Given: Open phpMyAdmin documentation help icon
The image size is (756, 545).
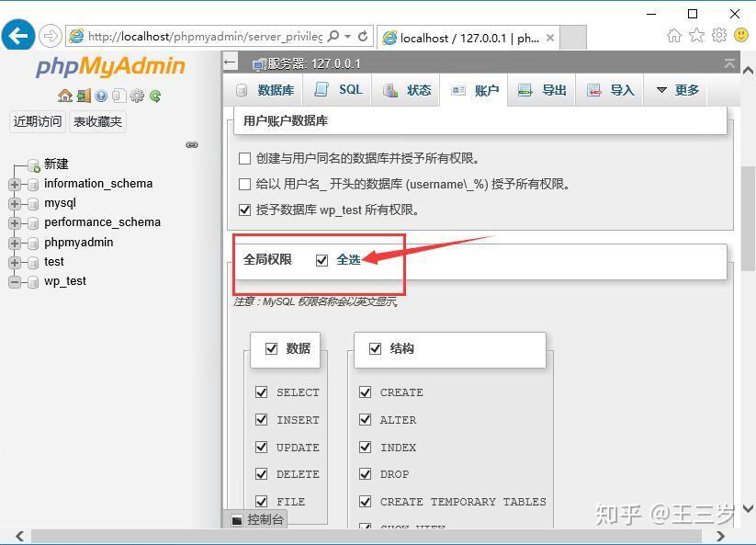Looking at the screenshot, I should [101, 96].
